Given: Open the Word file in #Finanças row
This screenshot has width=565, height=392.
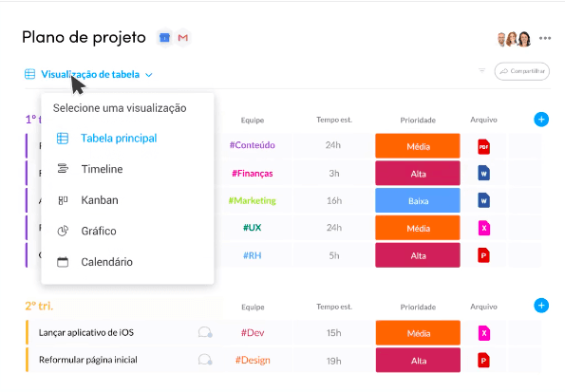Looking at the screenshot, I should tap(483, 174).
